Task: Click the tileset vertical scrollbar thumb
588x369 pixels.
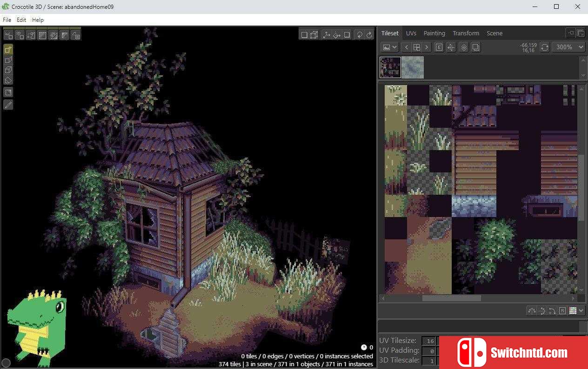Action: pos(581,187)
